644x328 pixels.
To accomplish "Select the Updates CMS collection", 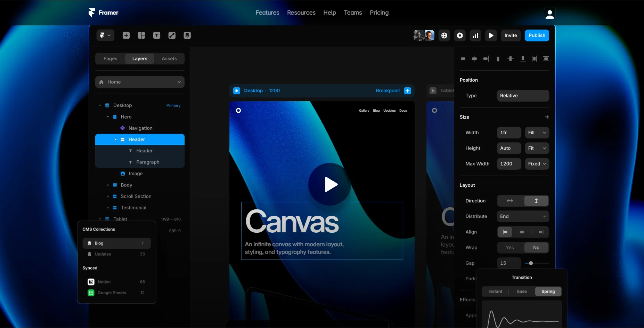I will pyautogui.click(x=116, y=254).
